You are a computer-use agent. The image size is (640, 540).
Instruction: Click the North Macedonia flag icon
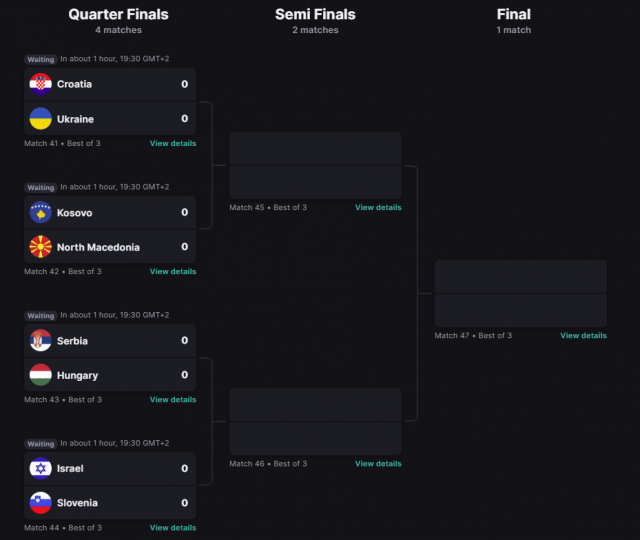40,247
